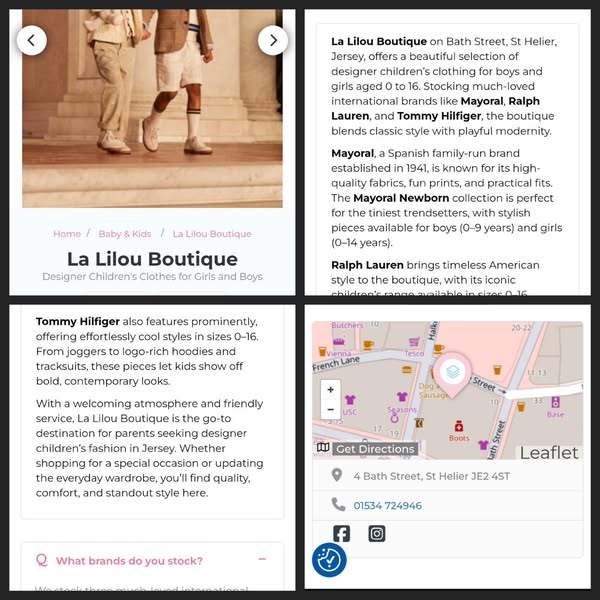
Task: Click the blue accessibility widget icon
Action: pyautogui.click(x=329, y=560)
